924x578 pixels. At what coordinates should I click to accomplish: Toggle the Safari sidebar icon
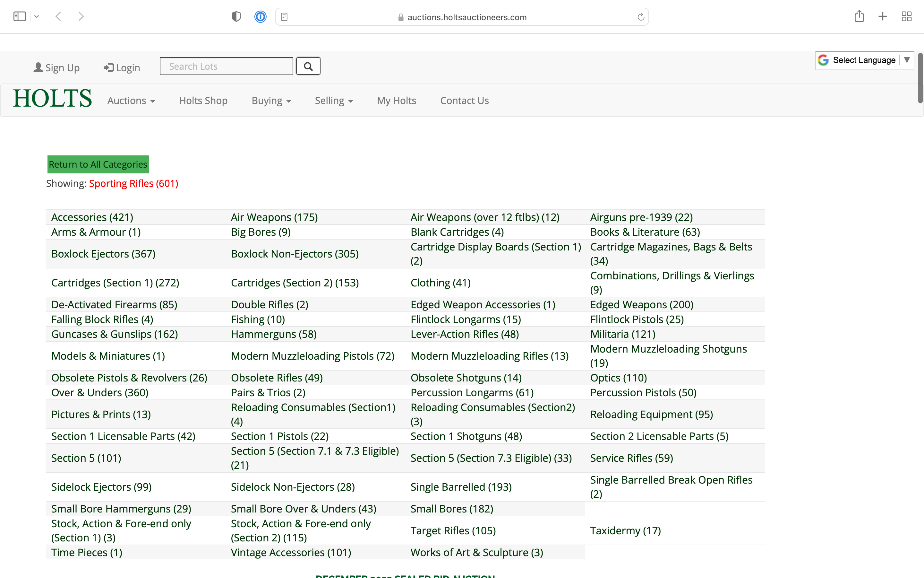[20, 16]
